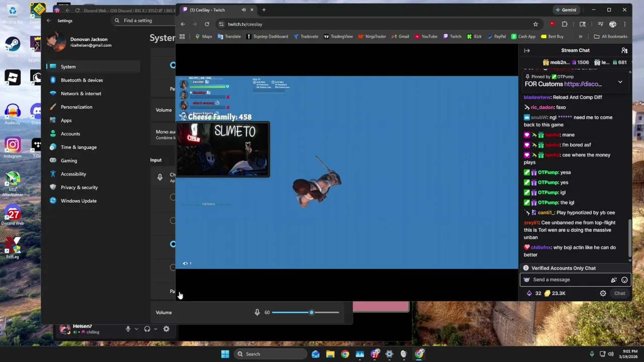Open Discord user settings gear
Image resolution: width=644 pixels, height=362 pixels.
click(166, 329)
